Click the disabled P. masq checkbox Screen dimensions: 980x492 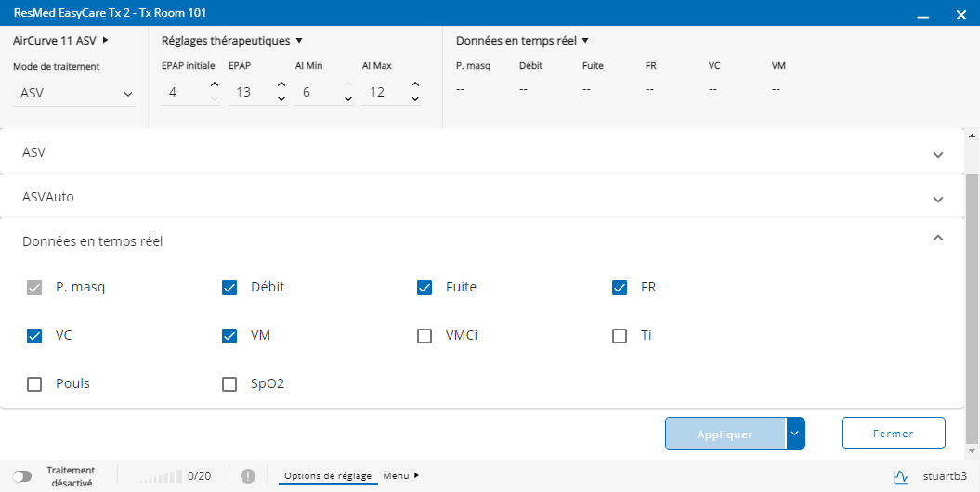click(34, 288)
